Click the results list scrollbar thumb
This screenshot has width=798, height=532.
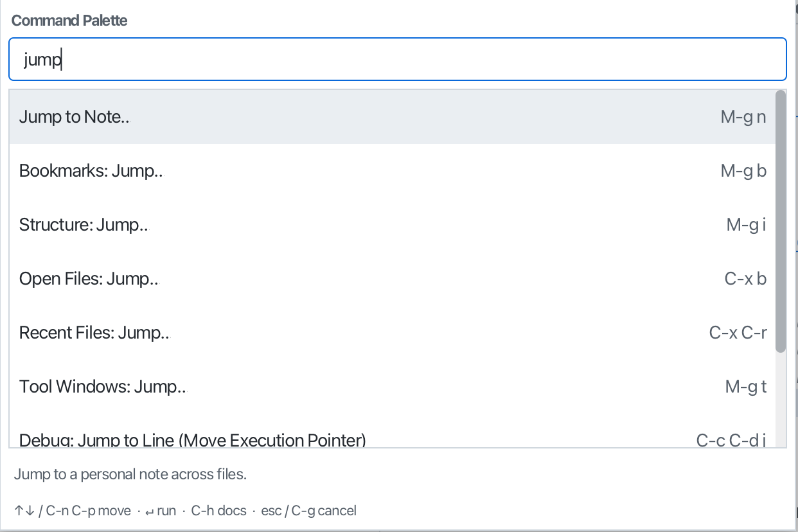(781, 221)
